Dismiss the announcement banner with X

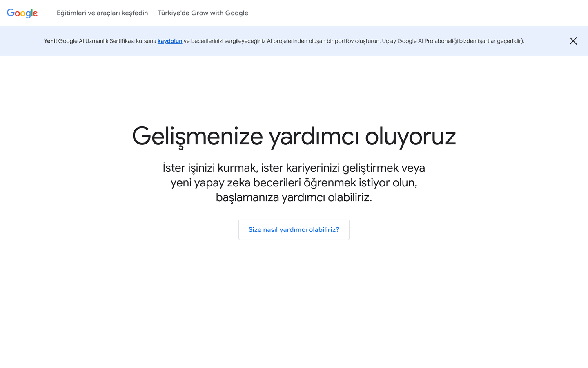pos(573,41)
